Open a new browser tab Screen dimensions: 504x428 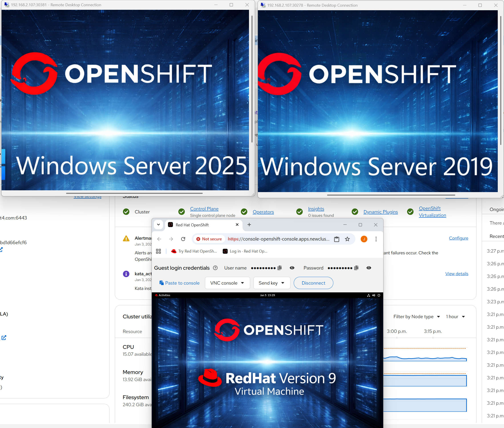point(249,225)
